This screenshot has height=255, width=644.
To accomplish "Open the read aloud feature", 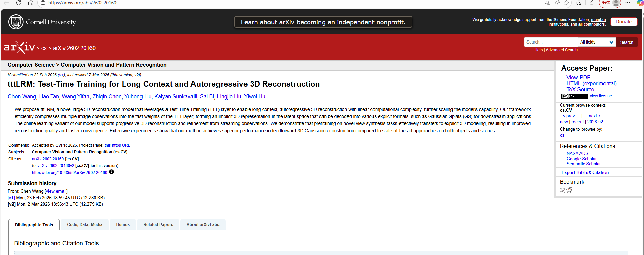I will pyautogui.click(x=557, y=3).
